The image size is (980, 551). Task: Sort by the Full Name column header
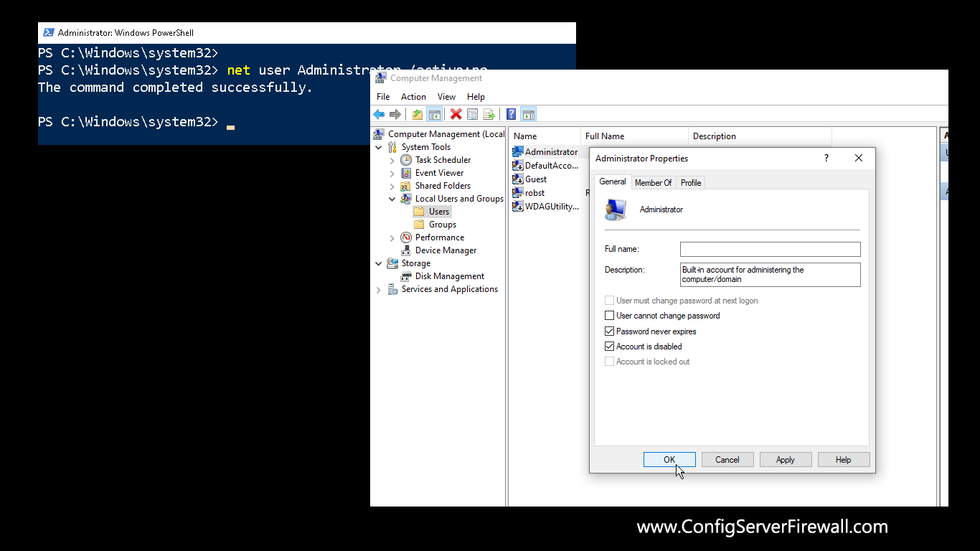[634, 136]
